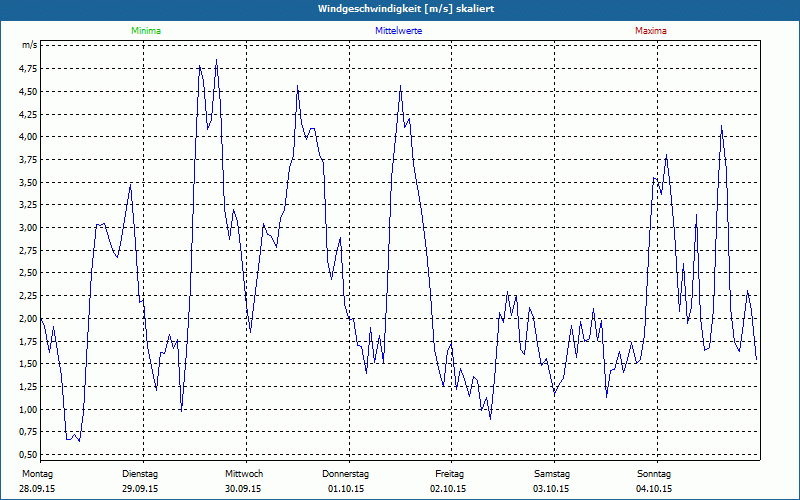Click the 4,75 y-axis value
The height and width of the screenshot is (500, 800).
pyautogui.click(x=29, y=69)
